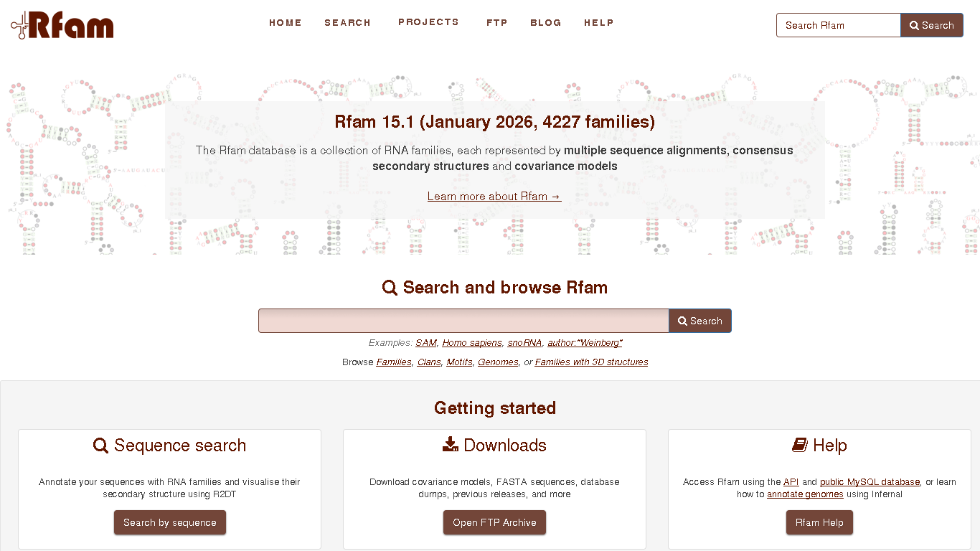Expand the PROJECTS navigation menu
Image resolution: width=980 pixels, height=551 pixels.
[x=428, y=22]
